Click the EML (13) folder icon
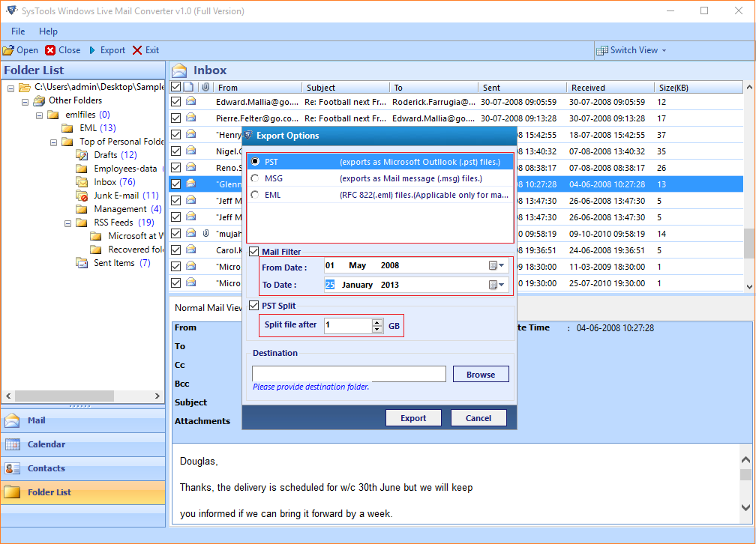 click(x=67, y=128)
